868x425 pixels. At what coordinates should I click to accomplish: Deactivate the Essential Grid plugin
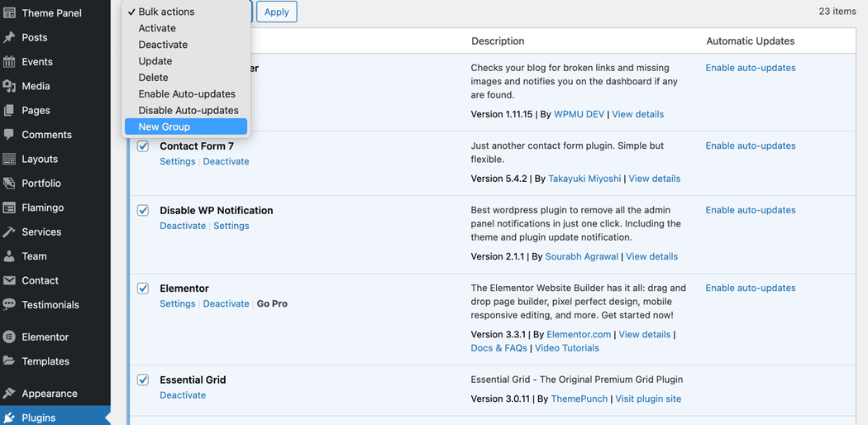[x=183, y=395]
